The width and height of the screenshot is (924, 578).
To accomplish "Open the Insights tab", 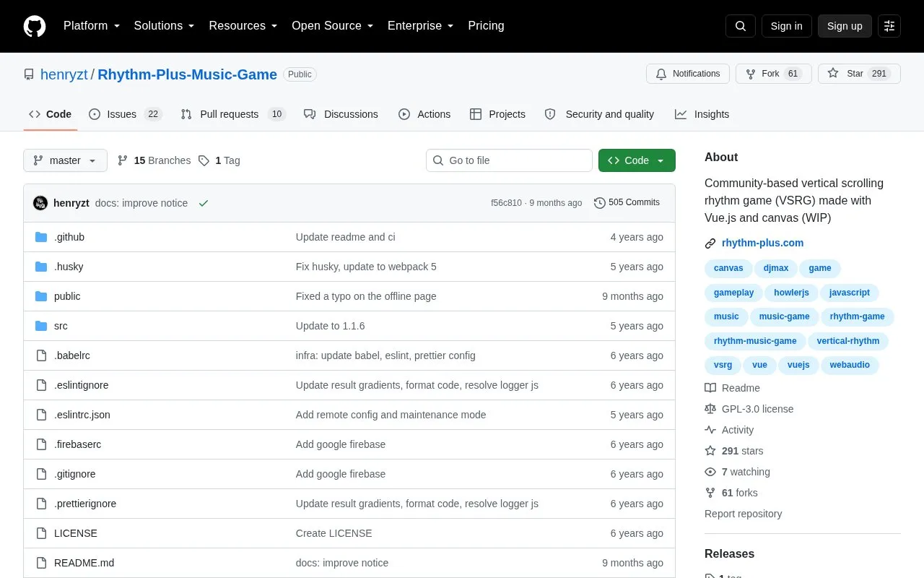I will pyautogui.click(x=702, y=114).
